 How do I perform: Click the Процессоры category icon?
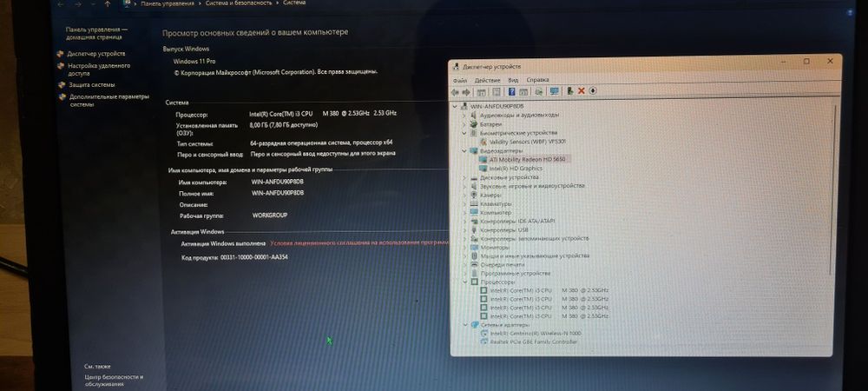coord(475,282)
